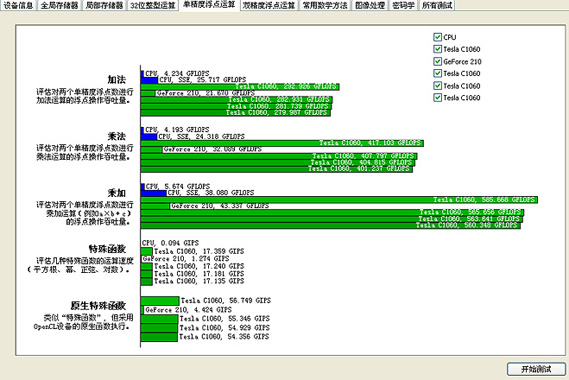Click the 'Tesla C1060, 17.135 GIPS' label
Screen dimensions: 569x380
pos(199,281)
